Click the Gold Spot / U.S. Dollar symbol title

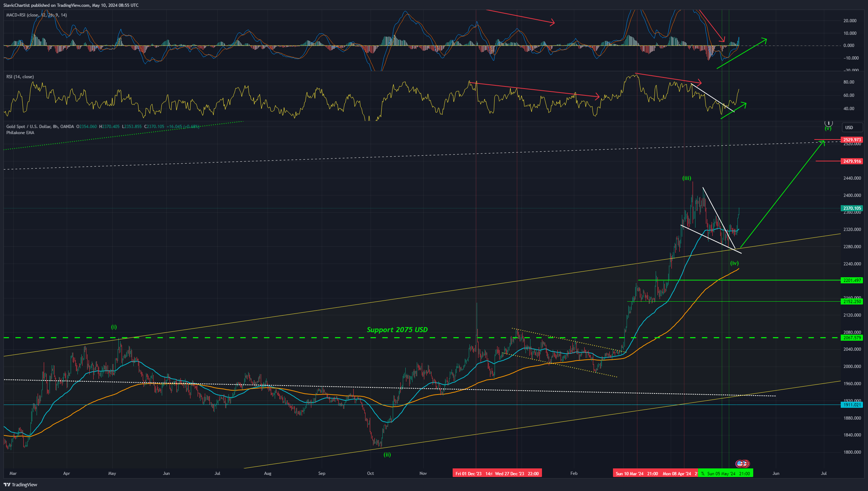point(40,127)
